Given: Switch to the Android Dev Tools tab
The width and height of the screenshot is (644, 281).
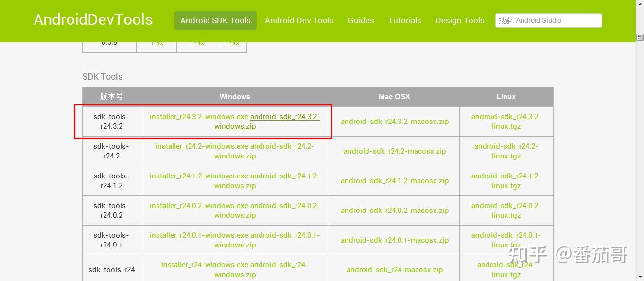Looking at the screenshot, I should pos(299,20).
